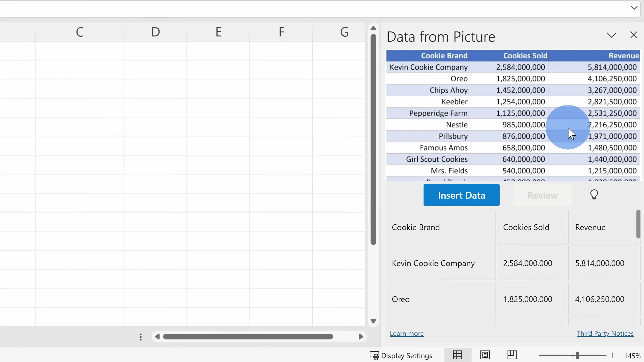The image size is (644, 362).
Task: Click Pillsbury in the picture table
Action: coord(453,136)
